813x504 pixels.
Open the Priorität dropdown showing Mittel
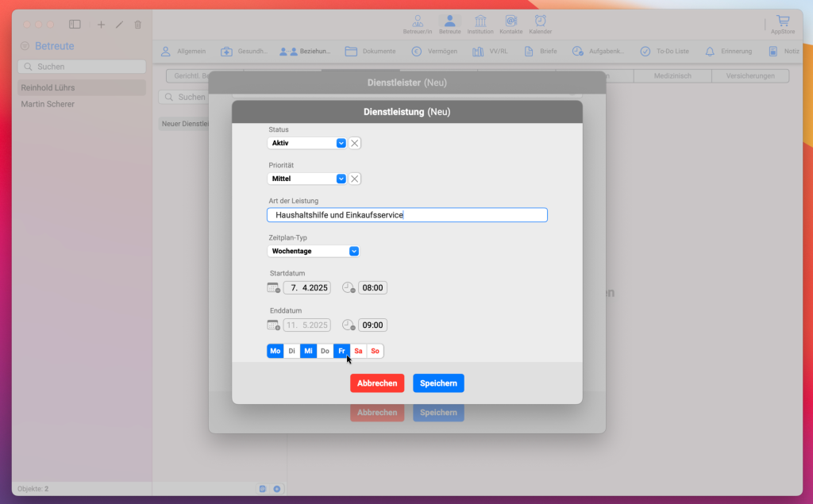point(307,179)
